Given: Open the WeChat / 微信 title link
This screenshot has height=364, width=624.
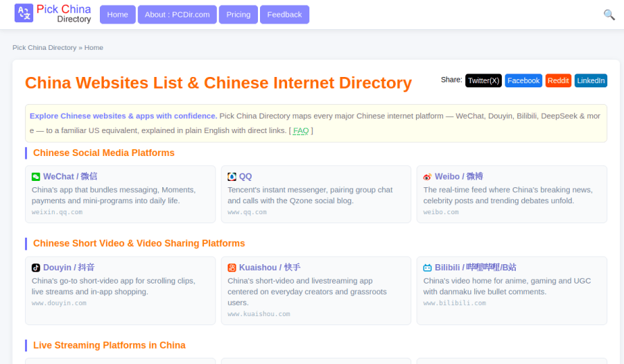Looking at the screenshot, I should 70,177.
